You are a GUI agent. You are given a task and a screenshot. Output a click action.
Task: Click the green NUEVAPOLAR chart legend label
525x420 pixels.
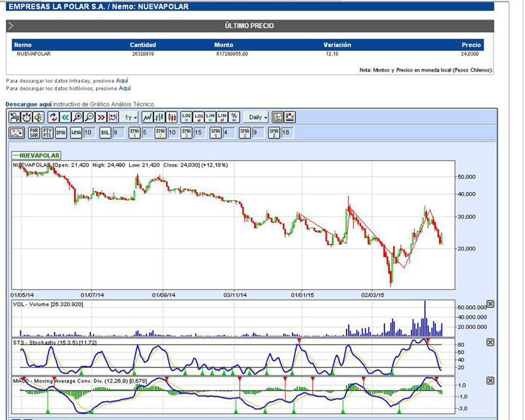tap(37, 156)
